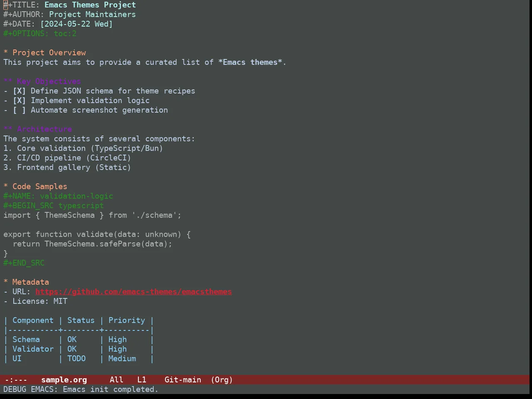Open the github.com emacs-themes URL link

point(133,292)
